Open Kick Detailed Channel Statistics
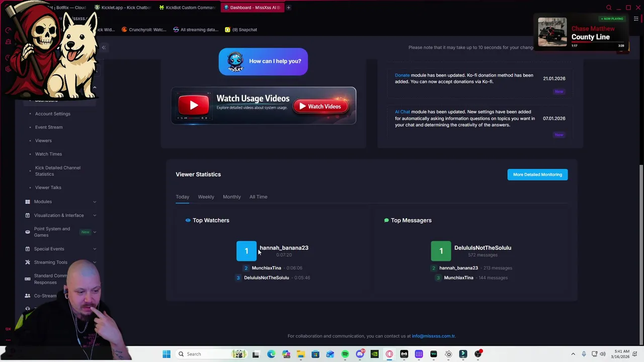Screen dimensions: 644x362 pyautogui.click(x=58, y=171)
